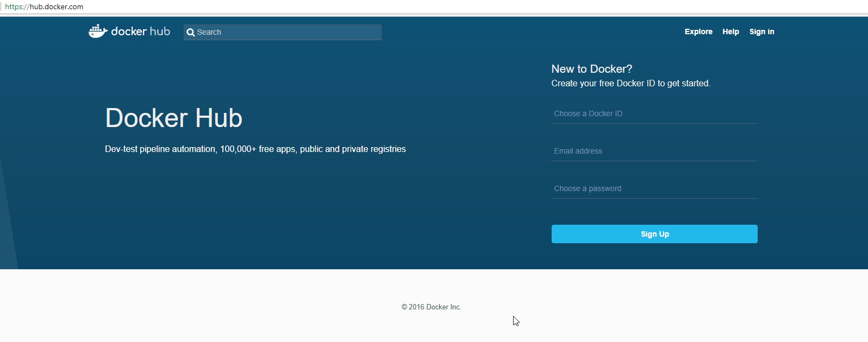Click the Docker whale logo icon

click(98, 31)
